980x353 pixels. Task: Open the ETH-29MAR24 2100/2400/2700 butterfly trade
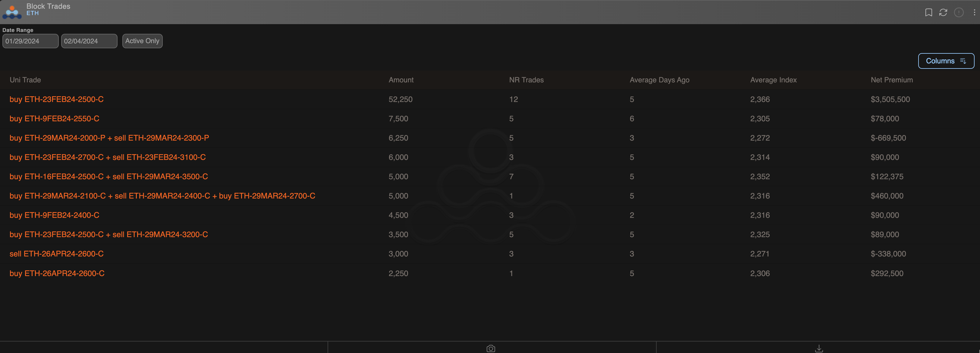pyautogui.click(x=162, y=196)
